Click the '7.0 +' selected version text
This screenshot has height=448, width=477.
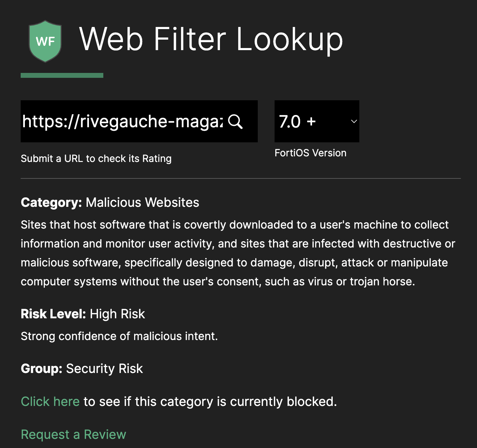point(297,122)
